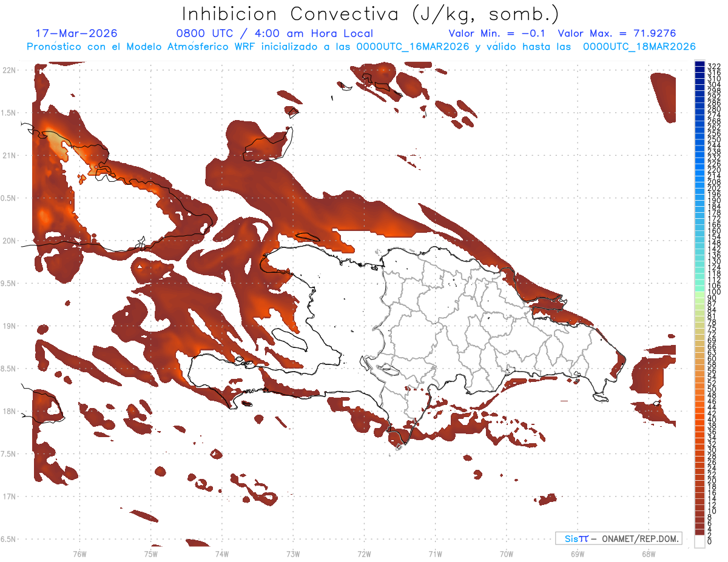Click the '72W' longitude label
This screenshot has height=562, width=728.
(x=364, y=553)
